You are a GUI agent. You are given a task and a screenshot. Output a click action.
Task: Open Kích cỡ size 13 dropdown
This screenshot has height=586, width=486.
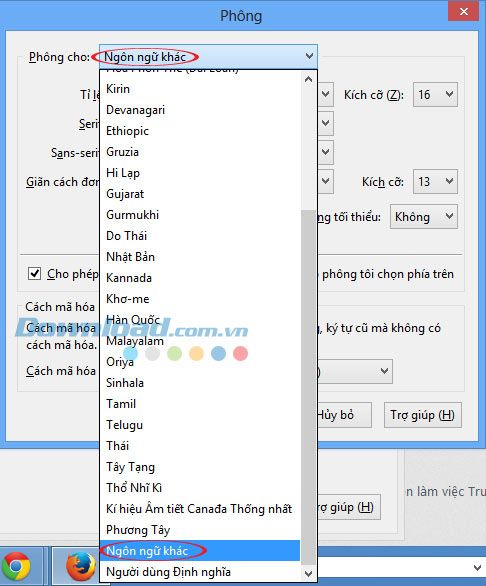(435, 182)
